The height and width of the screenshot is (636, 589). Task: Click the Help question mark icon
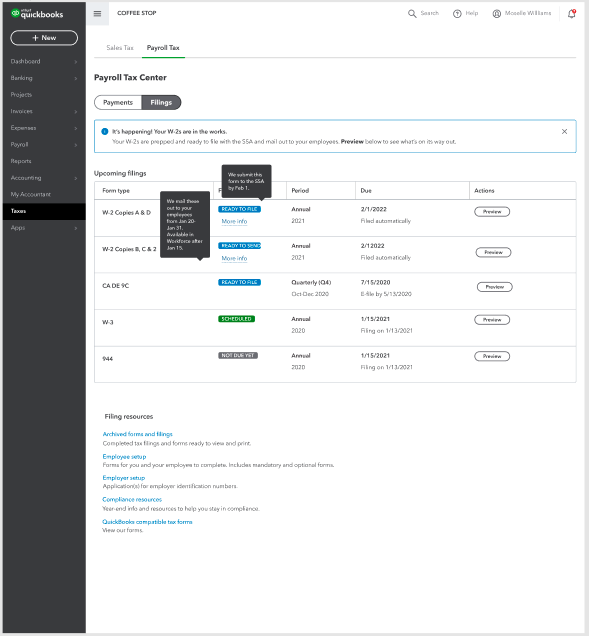(457, 14)
